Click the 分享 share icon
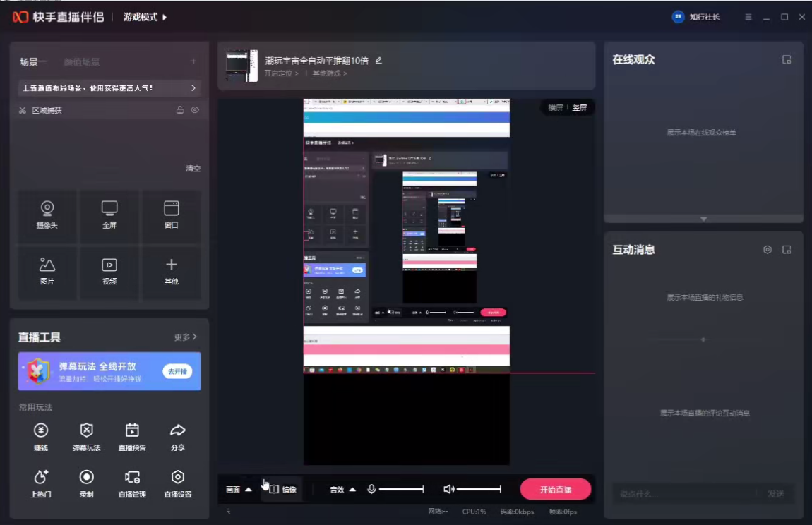The image size is (812, 525). [x=178, y=436]
